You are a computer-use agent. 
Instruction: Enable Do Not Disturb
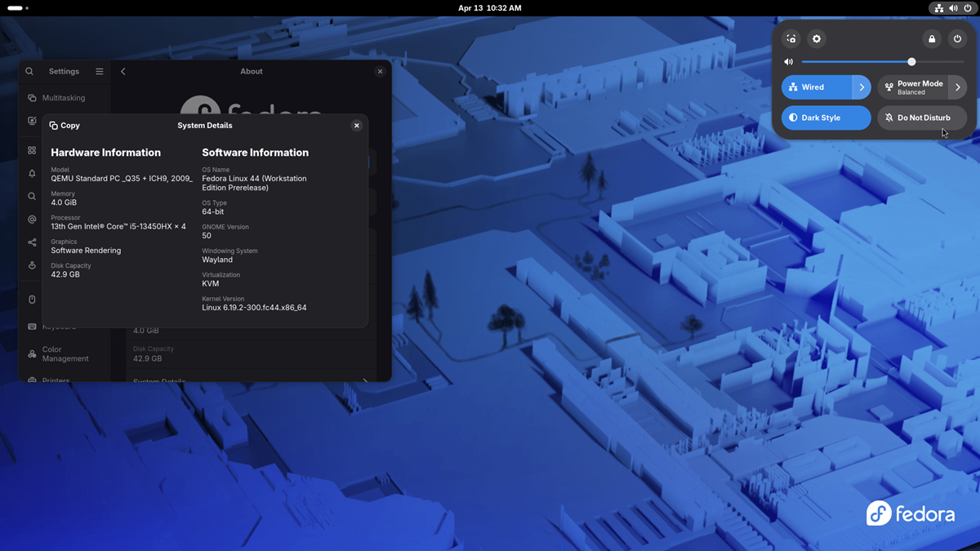[x=922, y=118]
